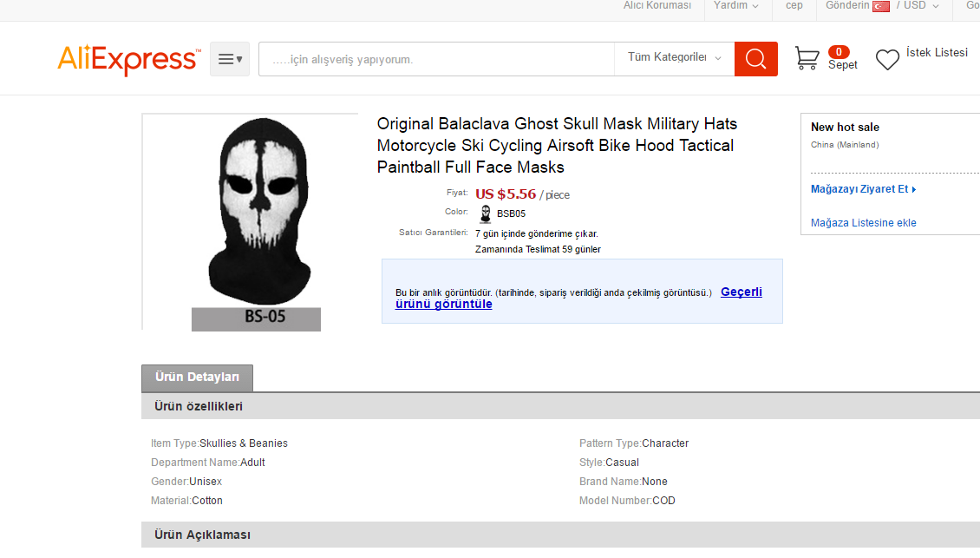980x558 pixels.
Task: Switch to the Ürün Detayları tab
Action: [198, 377]
